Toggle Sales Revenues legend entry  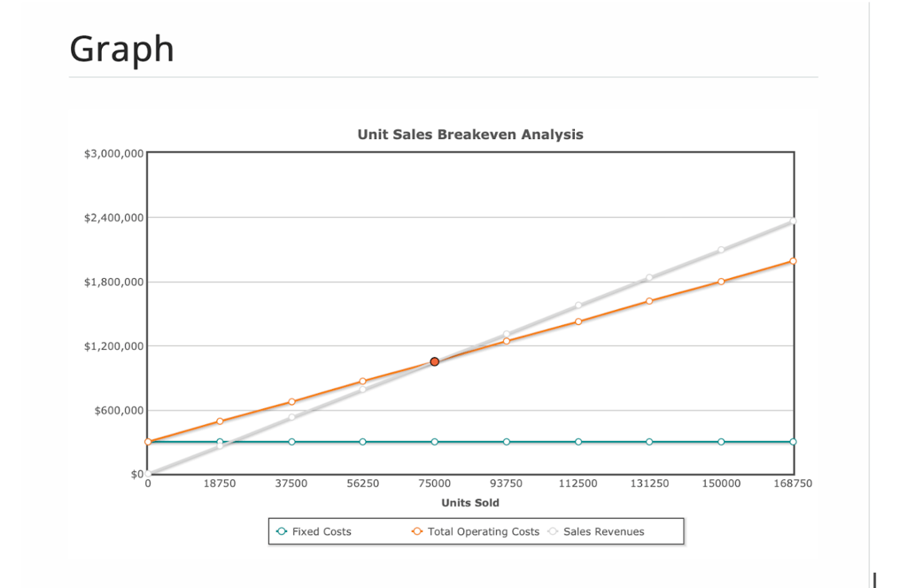[596, 531]
